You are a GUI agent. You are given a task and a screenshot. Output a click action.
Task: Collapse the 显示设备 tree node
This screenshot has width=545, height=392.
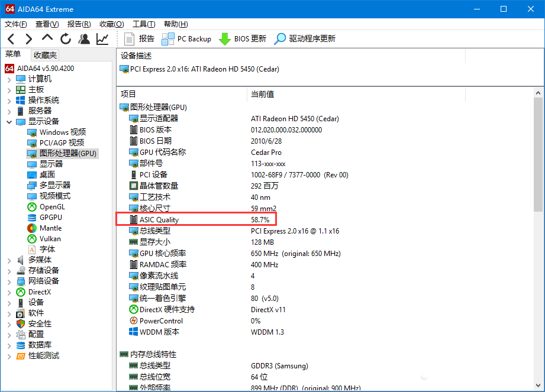tap(9, 122)
